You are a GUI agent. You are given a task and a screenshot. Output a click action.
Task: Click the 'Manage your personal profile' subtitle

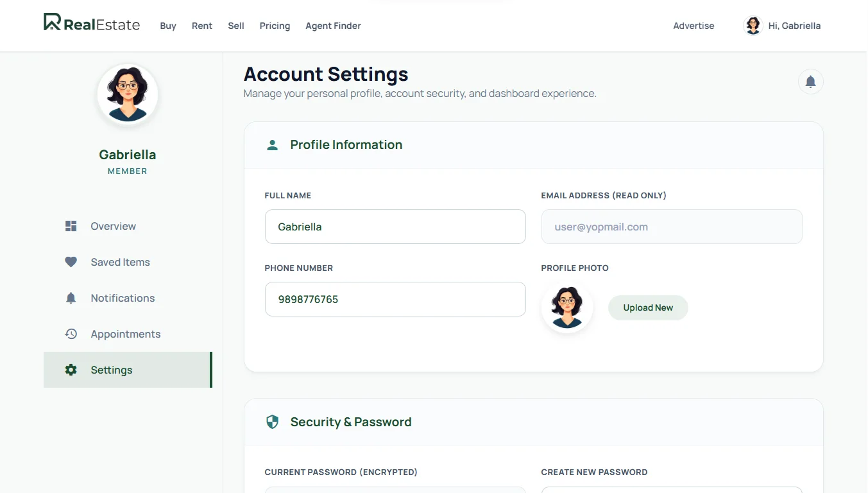point(420,94)
